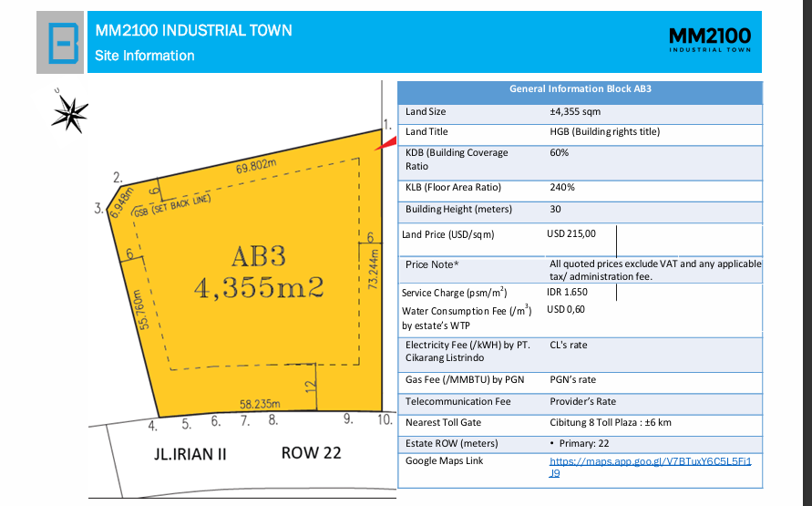Click the 'Google Maps Link' label

tap(445, 461)
